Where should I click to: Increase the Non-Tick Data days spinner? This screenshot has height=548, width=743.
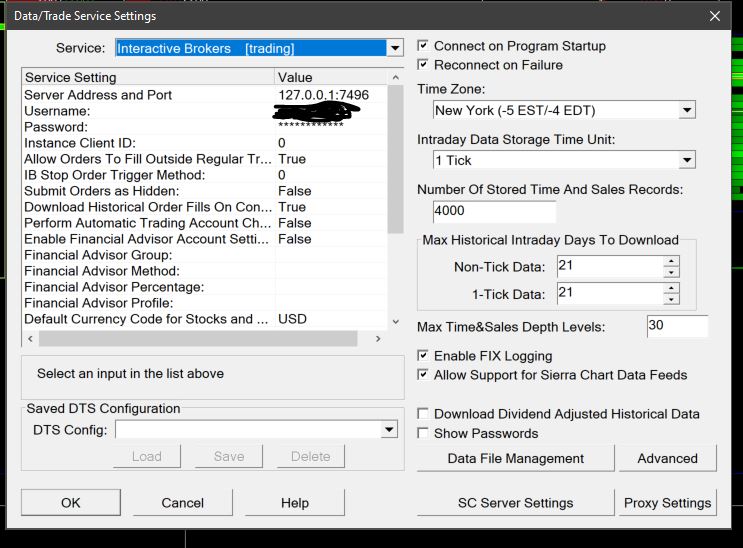[671, 261]
